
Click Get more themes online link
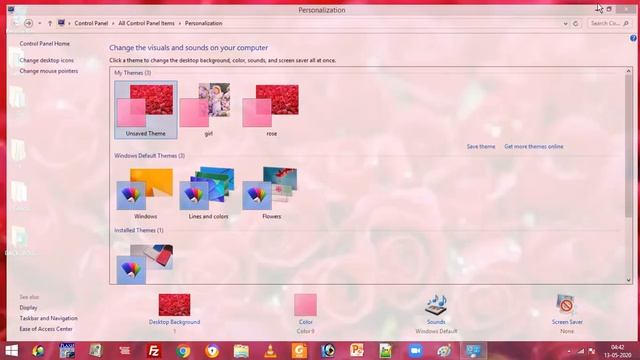(533, 147)
